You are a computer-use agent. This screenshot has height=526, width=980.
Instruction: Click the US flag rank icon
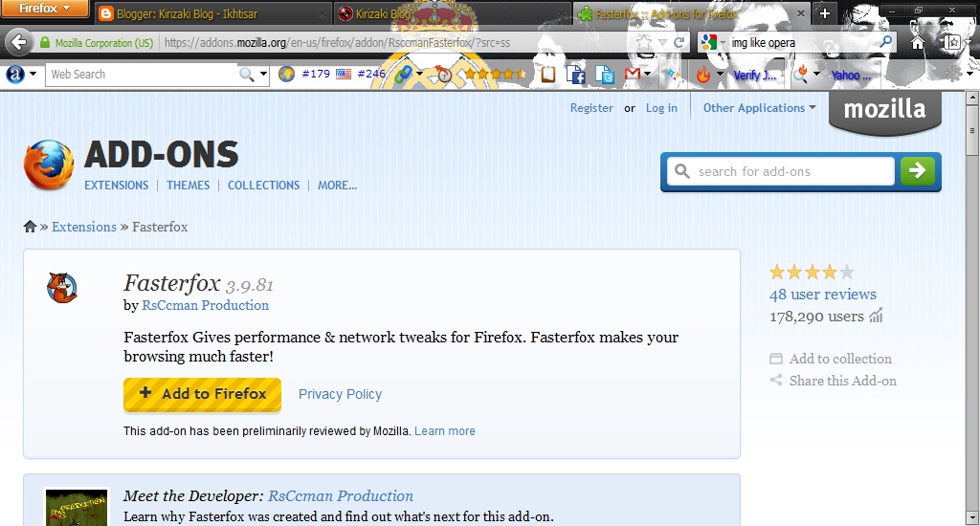coord(344,75)
